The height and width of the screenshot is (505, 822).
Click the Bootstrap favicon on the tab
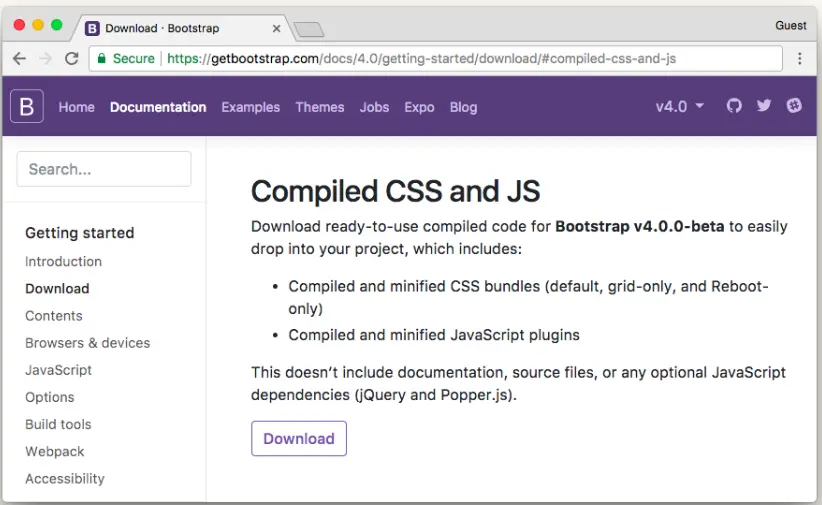[92, 28]
